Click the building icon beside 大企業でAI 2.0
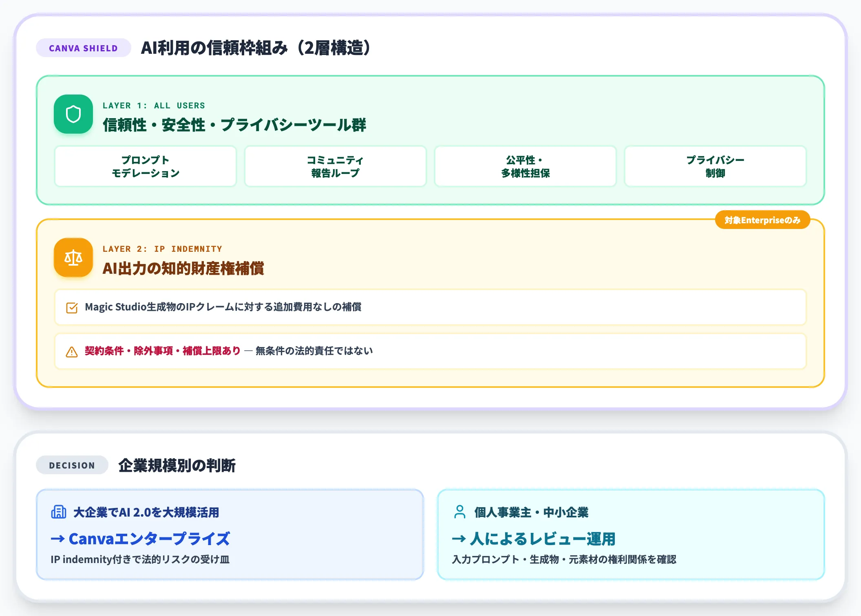861x616 pixels. 58,512
